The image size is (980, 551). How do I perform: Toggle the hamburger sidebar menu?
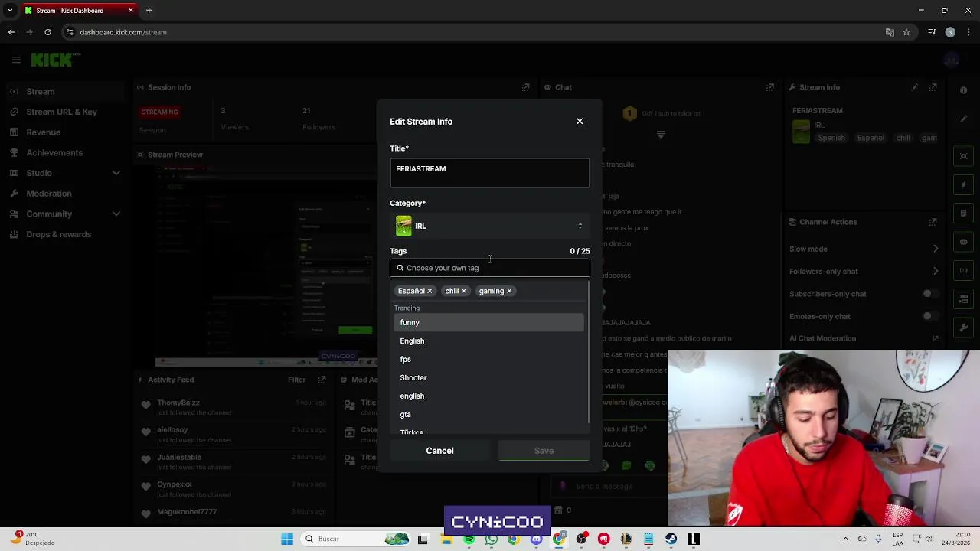coord(16,59)
